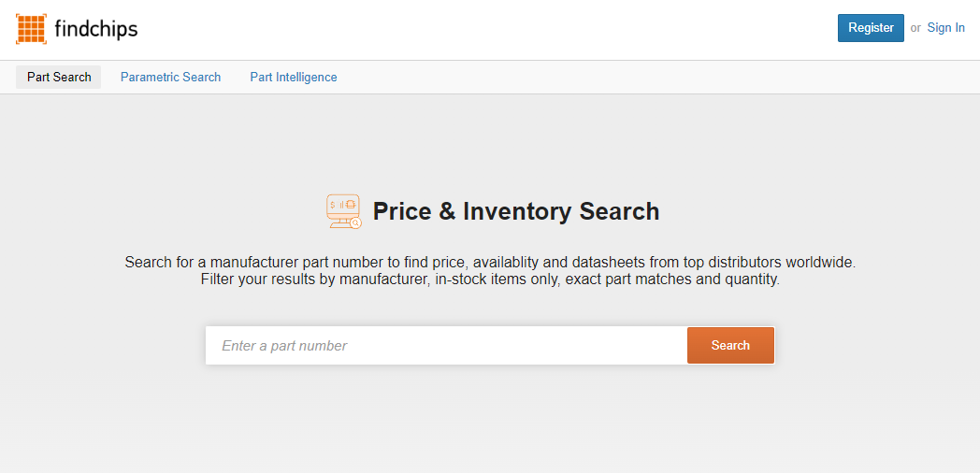The height and width of the screenshot is (473, 980).
Task: Click the Price & Inventory Search heading
Action: pyautogui.click(x=515, y=211)
